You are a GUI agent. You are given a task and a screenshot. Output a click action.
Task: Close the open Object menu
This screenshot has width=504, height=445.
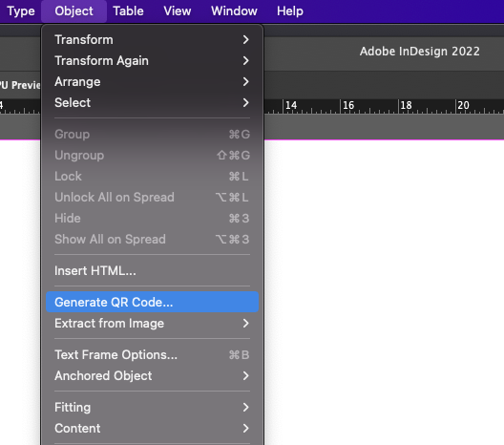pyautogui.click(x=73, y=11)
